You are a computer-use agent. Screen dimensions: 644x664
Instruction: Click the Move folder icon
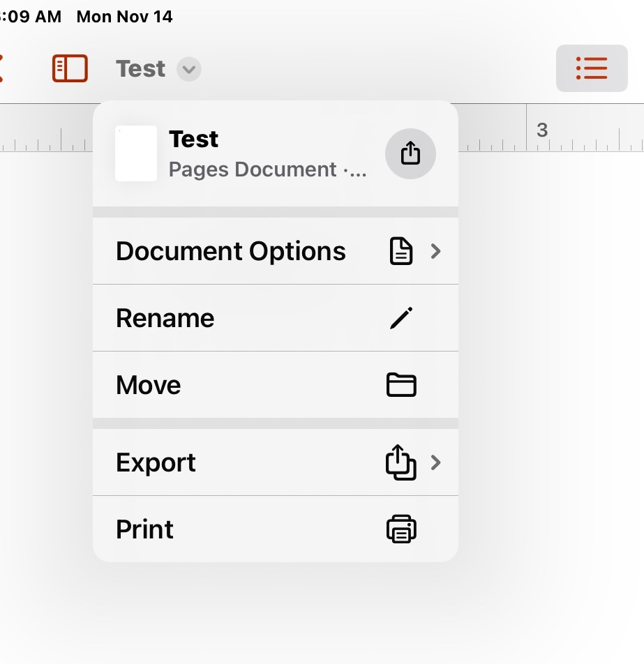(401, 384)
